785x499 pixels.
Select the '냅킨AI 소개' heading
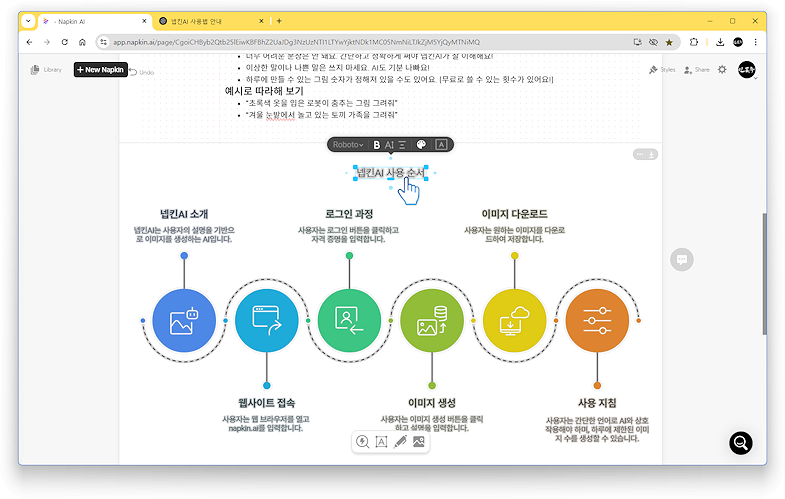pos(184,214)
